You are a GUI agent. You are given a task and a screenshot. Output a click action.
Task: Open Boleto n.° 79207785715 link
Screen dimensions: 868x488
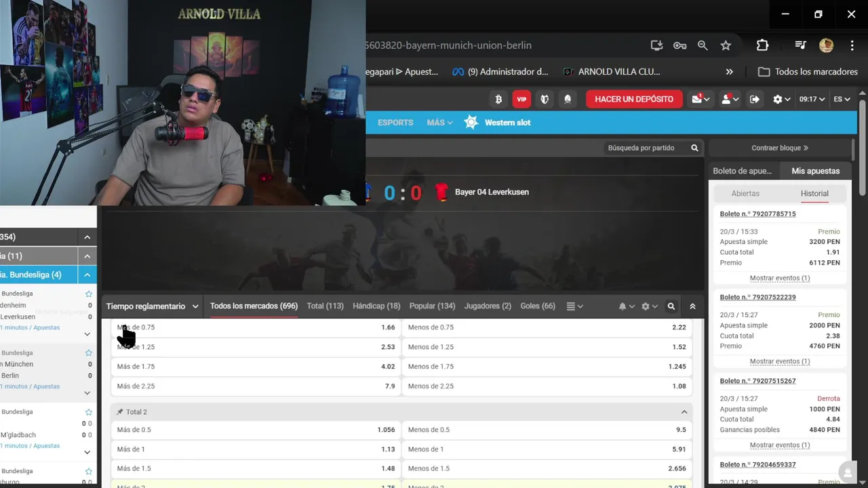pos(757,214)
